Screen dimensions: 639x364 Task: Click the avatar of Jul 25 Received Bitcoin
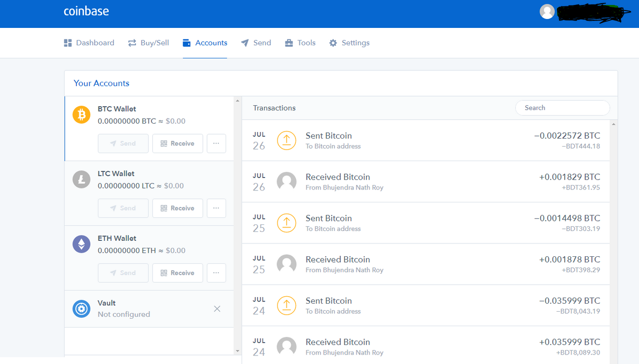tap(287, 264)
